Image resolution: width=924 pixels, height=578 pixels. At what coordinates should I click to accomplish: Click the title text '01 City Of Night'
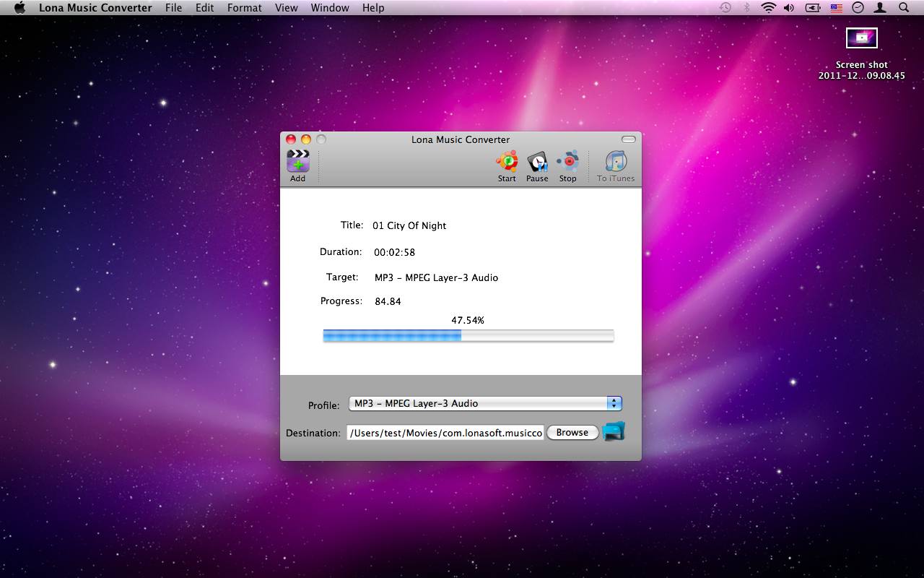409,225
